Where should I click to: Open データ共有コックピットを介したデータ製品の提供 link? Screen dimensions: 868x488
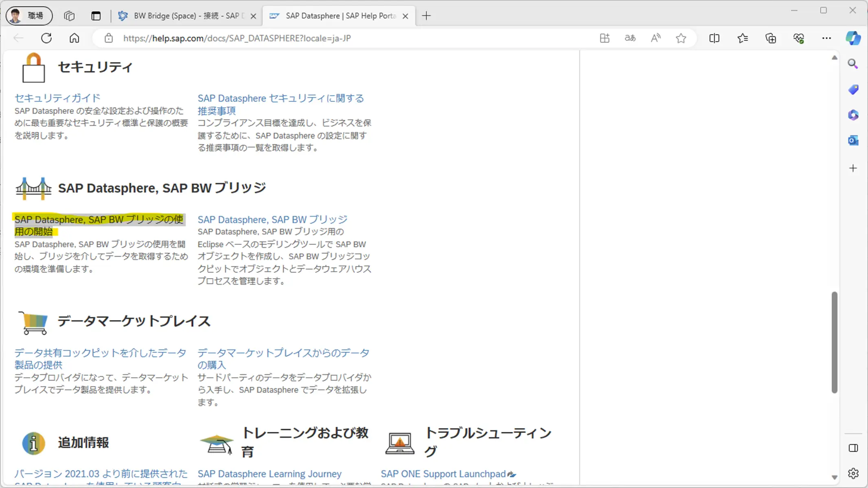(x=101, y=359)
